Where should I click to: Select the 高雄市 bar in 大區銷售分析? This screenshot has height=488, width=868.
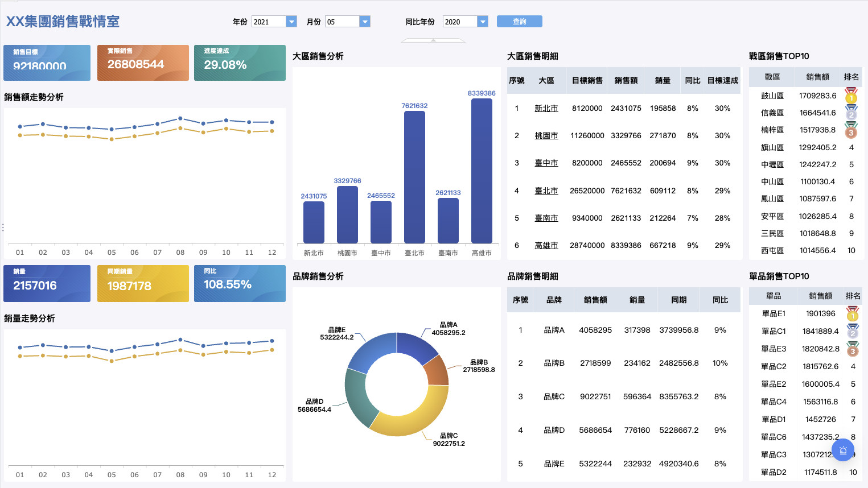coord(482,171)
